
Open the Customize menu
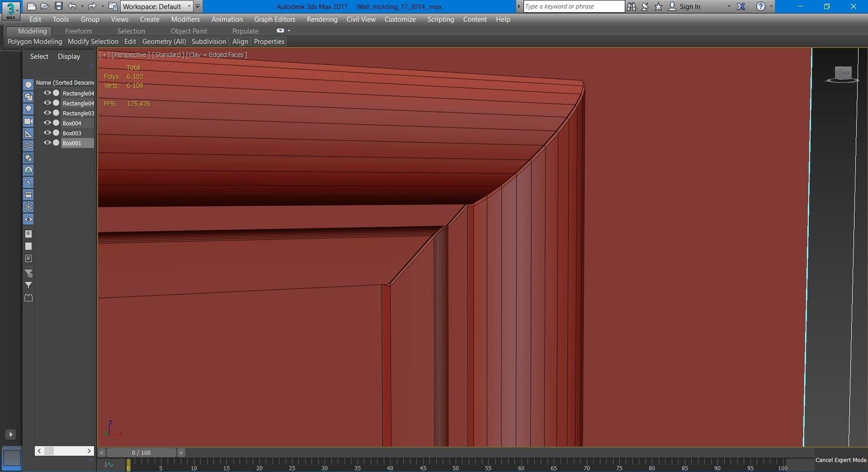[x=400, y=19]
